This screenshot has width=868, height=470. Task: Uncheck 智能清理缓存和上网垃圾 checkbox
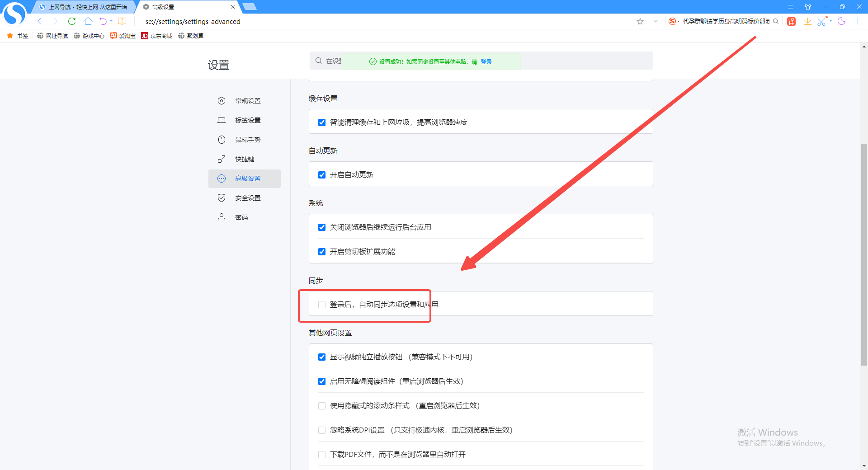point(322,122)
